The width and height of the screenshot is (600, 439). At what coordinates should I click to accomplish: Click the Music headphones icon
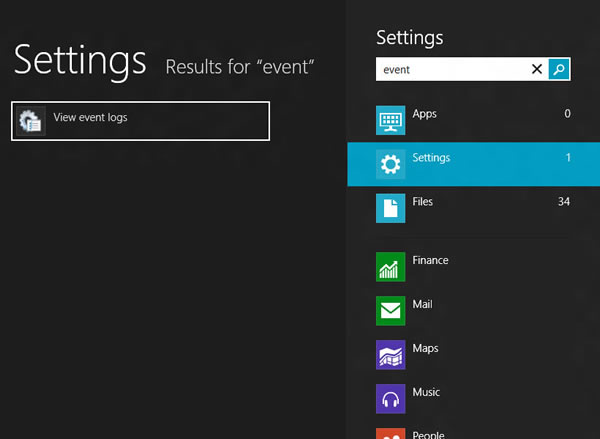tap(390, 399)
